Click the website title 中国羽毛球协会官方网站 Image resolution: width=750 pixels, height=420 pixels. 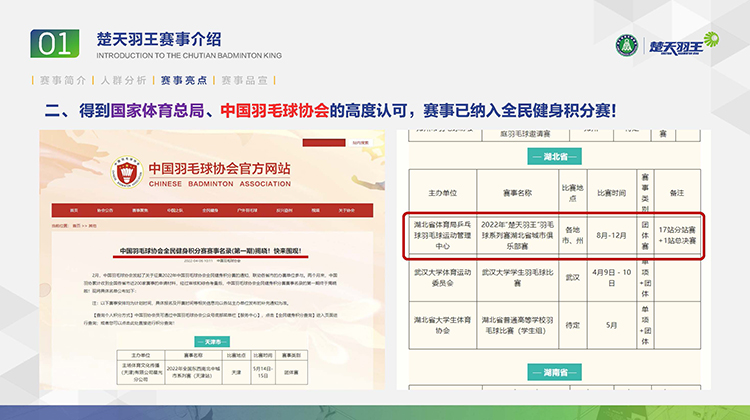[220, 168]
